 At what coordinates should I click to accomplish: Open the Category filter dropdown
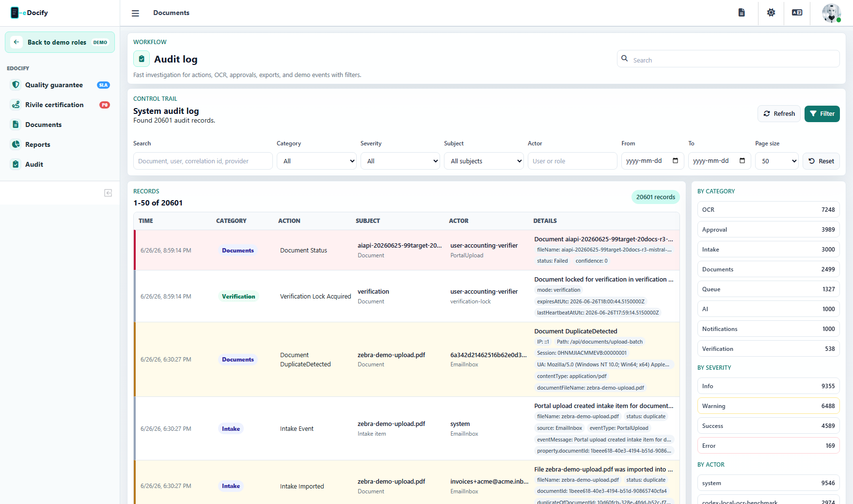point(316,161)
